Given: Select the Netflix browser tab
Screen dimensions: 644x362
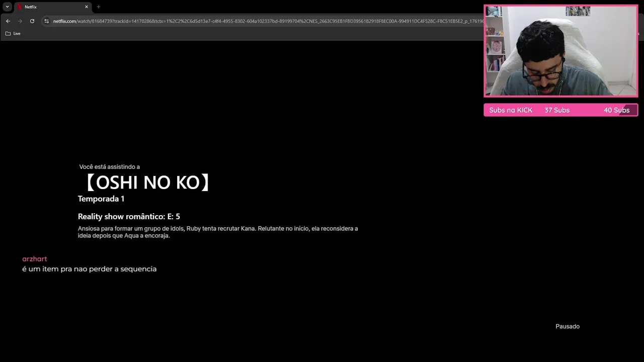Looking at the screenshot, I should [52, 7].
